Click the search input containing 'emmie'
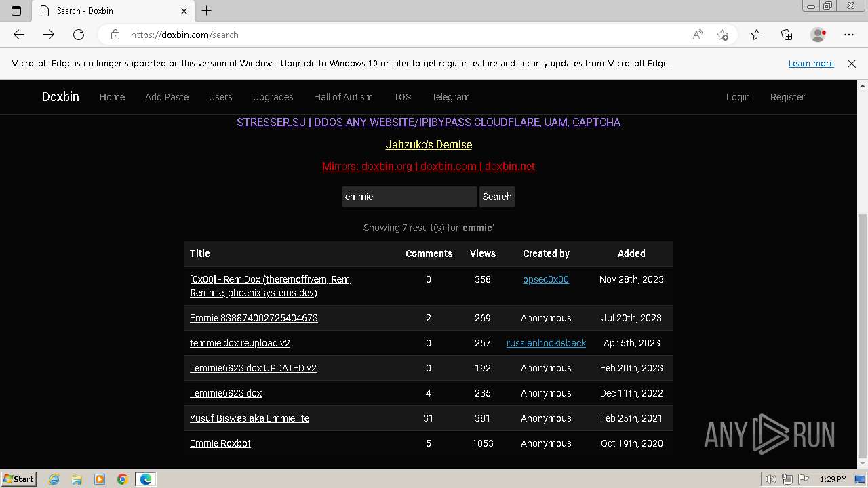The image size is (868, 488). 410,197
